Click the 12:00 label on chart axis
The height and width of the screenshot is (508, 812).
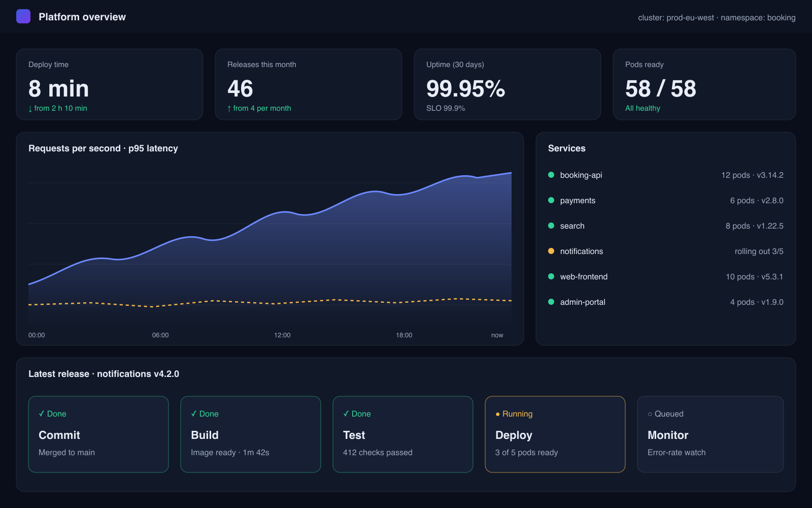pyautogui.click(x=282, y=335)
